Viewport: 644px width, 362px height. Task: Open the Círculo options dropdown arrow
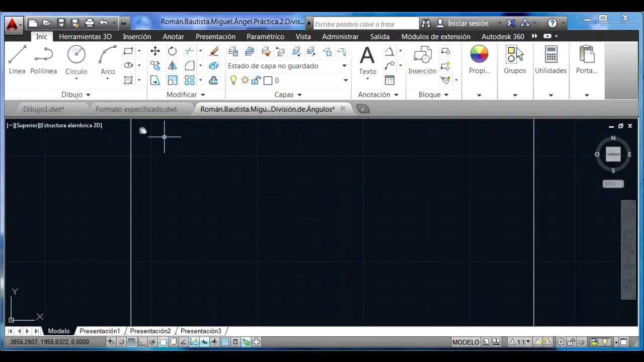pyautogui.click(x=76, y=79)
